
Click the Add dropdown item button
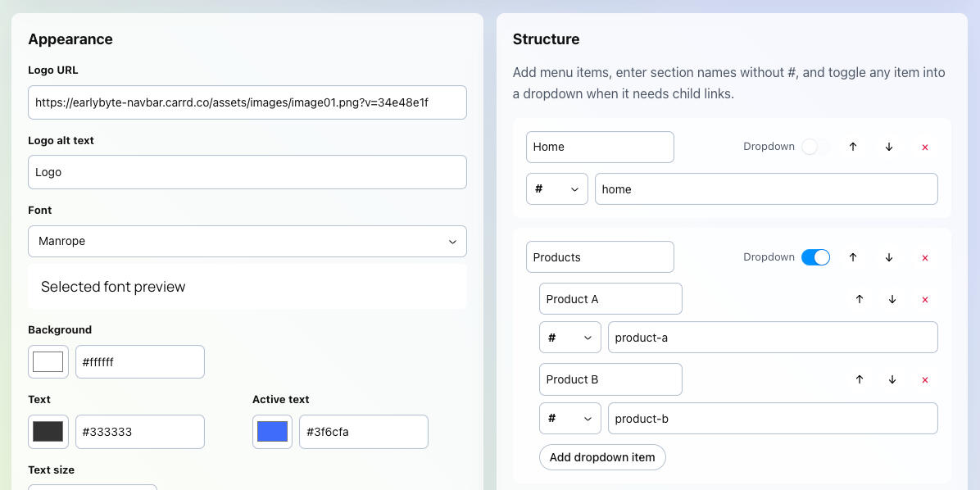[602, 457]
